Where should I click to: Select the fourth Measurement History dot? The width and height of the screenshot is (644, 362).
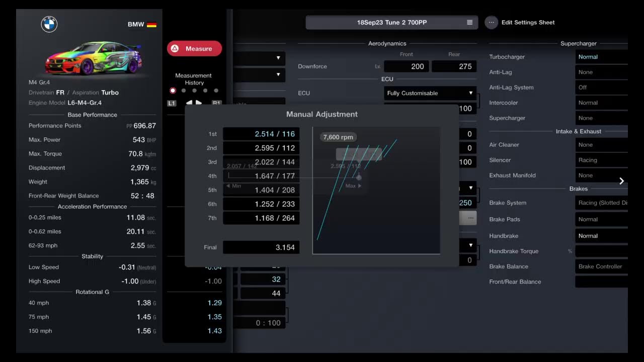pos(205,90)
